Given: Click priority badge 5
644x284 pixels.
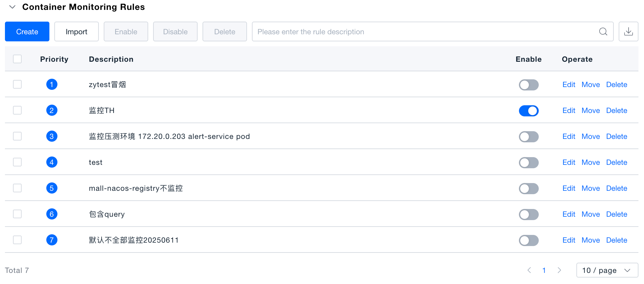Looking at the screenshot, I should (52, 188).
